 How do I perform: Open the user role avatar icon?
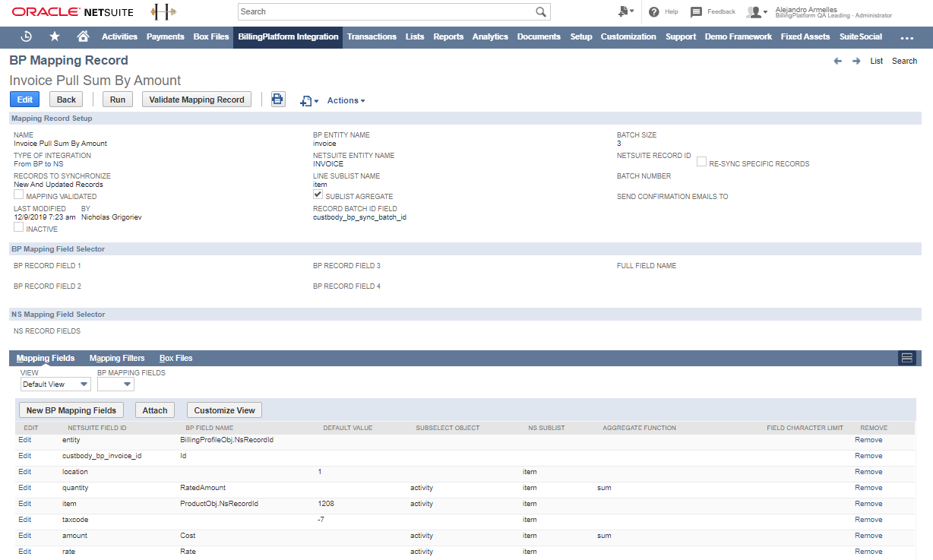pos(754,11)
